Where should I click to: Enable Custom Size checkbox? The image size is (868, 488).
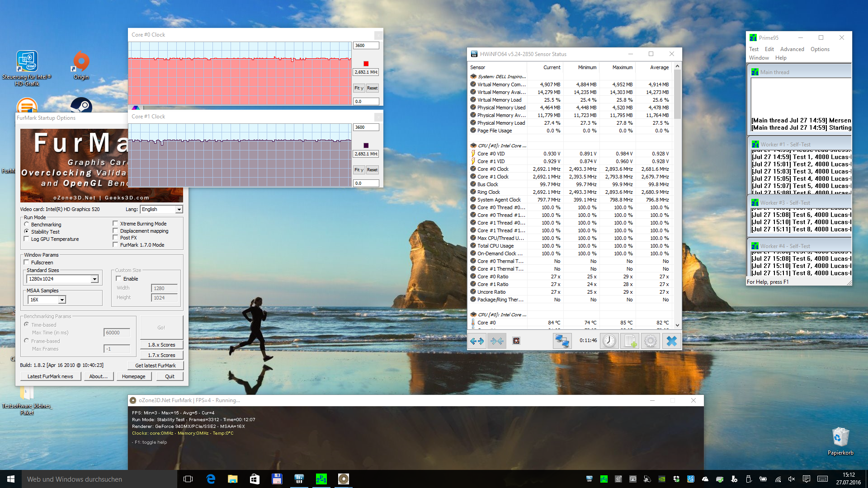coord(127,279)
